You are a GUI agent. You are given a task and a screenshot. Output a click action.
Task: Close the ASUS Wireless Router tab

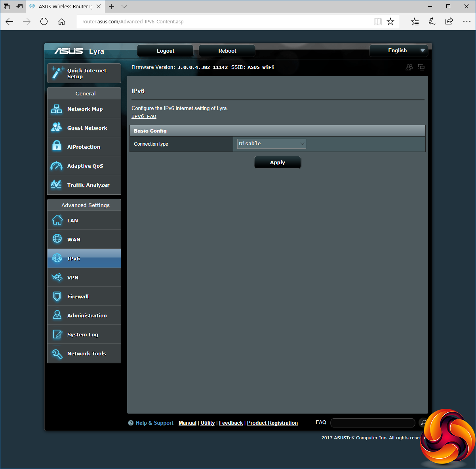click(99, 6)
